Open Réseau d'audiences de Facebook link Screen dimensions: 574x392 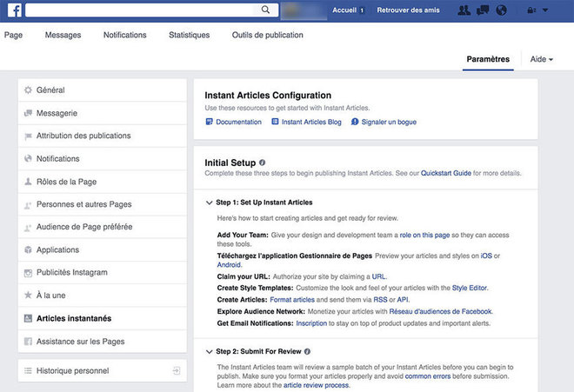tap(440, 311)
